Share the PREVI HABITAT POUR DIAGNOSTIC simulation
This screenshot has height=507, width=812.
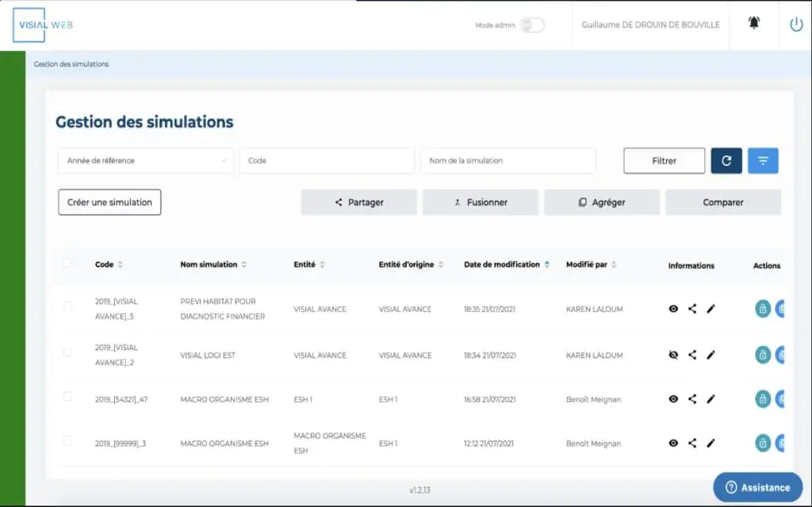coord(691,309)
